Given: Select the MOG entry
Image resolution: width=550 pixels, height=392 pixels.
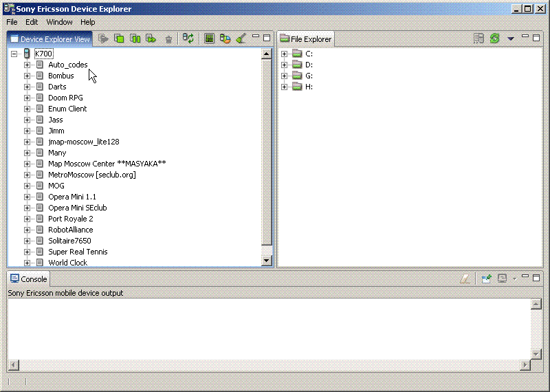Looking at the screenshot, I should click(x=56, y=186).
